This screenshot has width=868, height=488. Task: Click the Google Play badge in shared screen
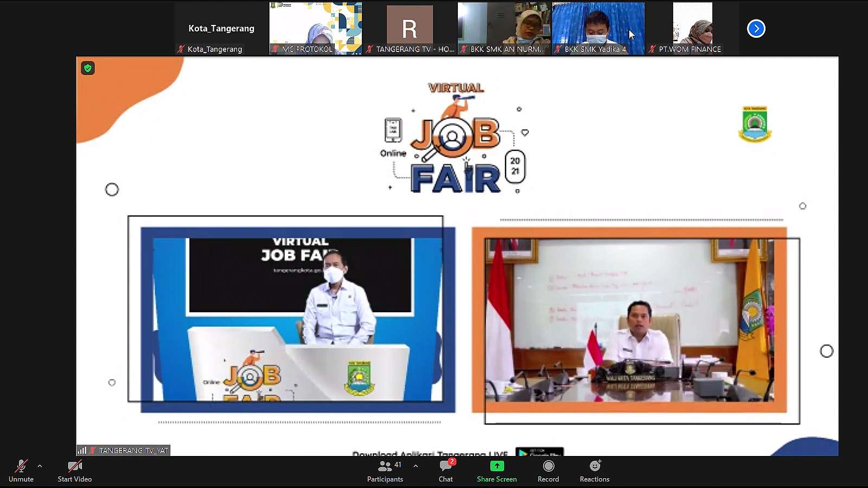click(540, 452)
